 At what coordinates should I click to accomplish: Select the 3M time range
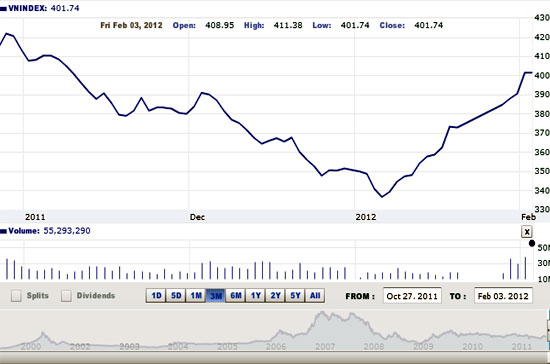[x=216, y=296]
